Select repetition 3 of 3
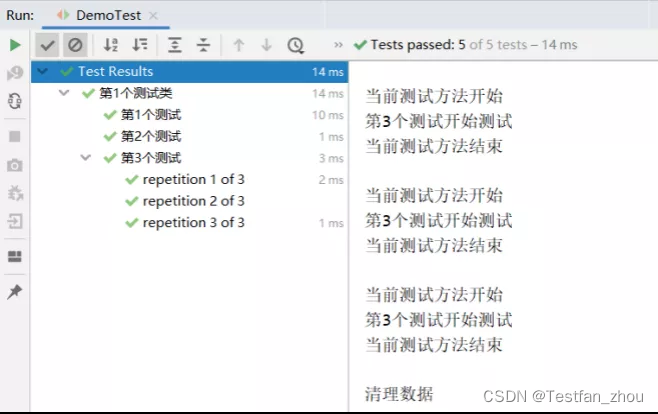658x414 pixels. 193,223
